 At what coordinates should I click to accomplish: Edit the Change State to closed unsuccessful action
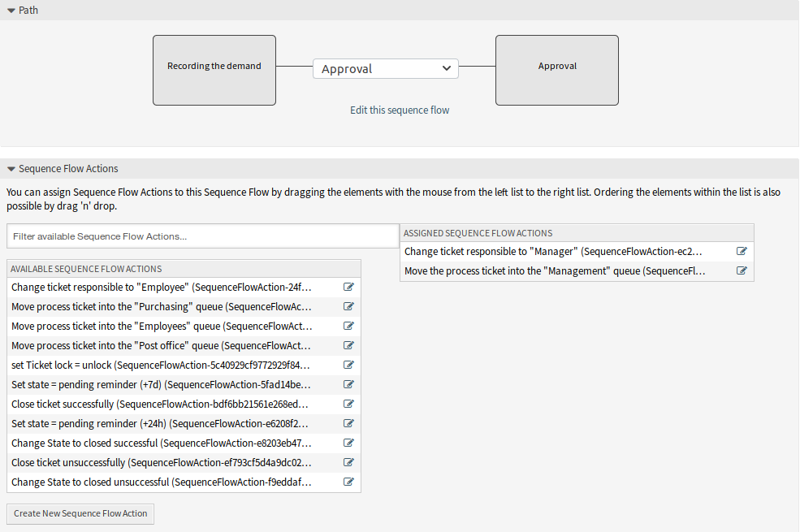click(348, 482)
